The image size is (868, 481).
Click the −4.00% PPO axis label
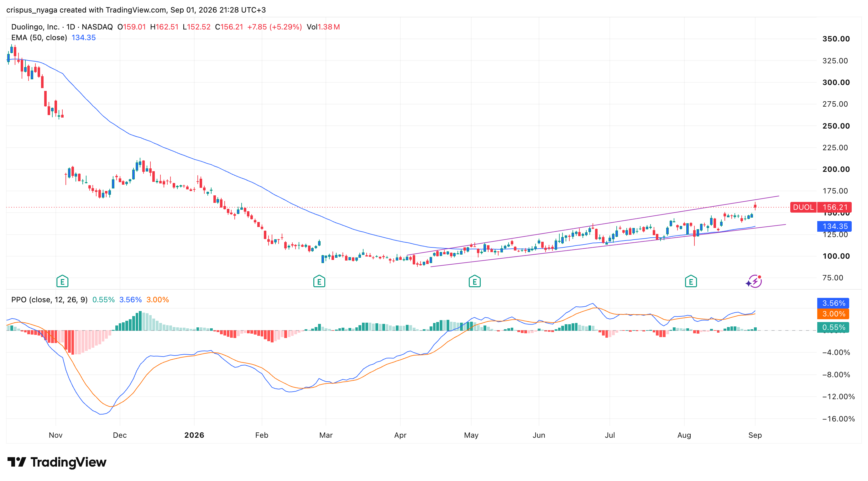(836, 352)
